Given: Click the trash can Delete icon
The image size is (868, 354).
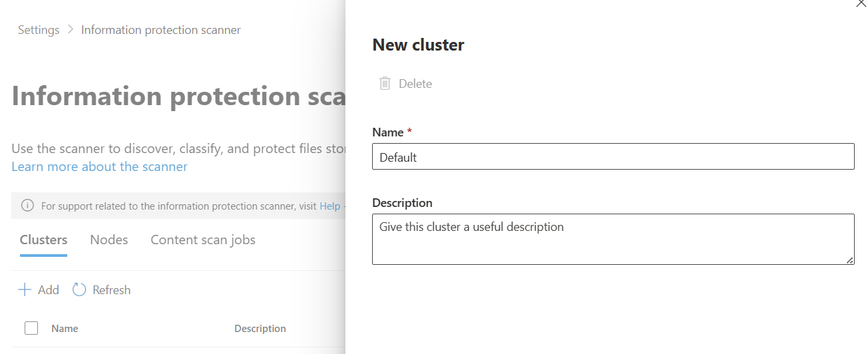Looking at the screenshot, I should (385, 83).
